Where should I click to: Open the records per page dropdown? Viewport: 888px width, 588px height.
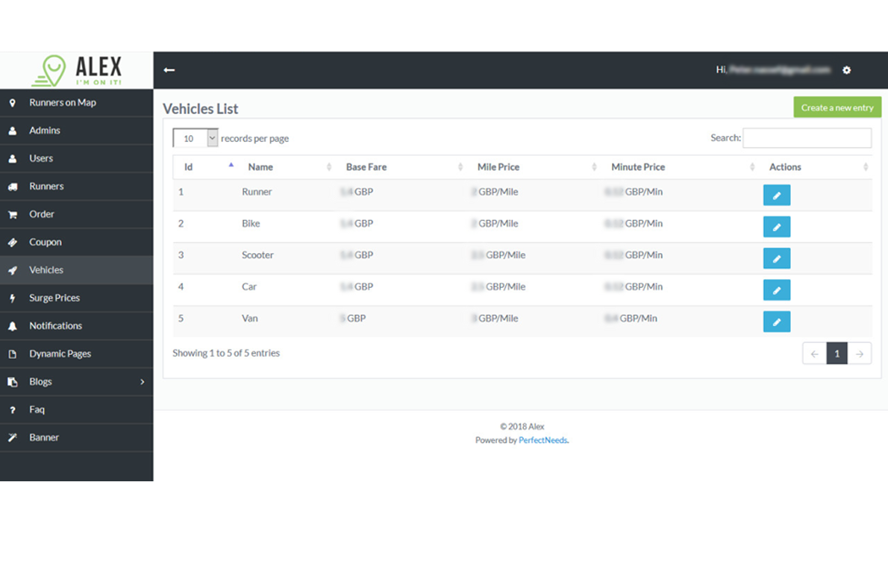click(196, 138)
